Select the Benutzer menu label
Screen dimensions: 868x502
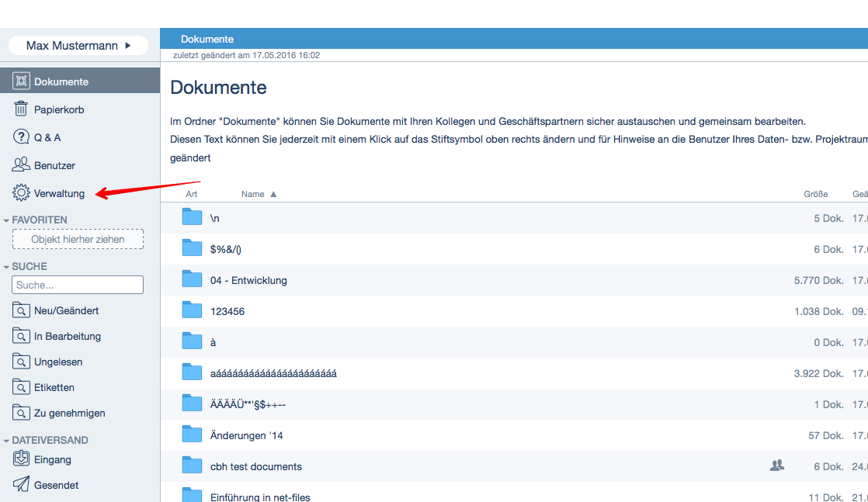pos(55,165)
